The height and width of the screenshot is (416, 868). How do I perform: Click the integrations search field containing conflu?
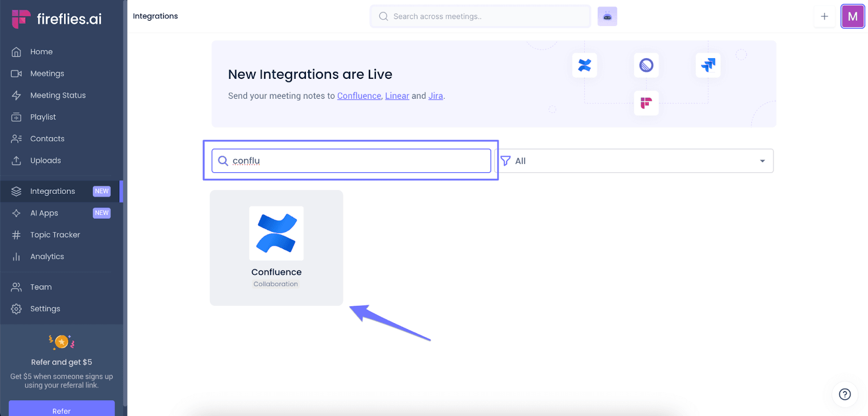(351, 161)
